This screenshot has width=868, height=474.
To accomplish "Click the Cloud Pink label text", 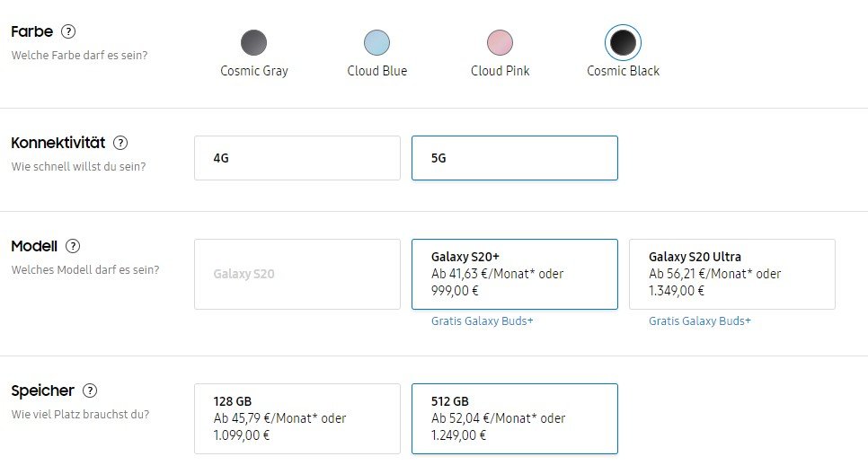I will pyautogui.click(x=500, y=71).
